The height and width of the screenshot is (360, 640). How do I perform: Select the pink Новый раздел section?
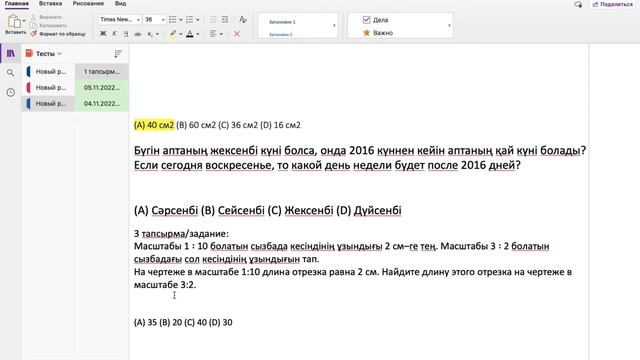click(48, 87)
